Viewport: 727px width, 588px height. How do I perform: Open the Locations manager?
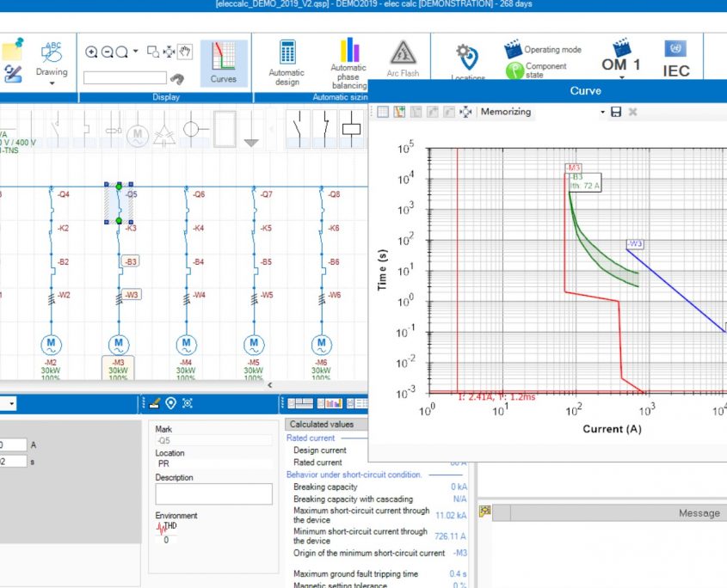pos(468,62)
